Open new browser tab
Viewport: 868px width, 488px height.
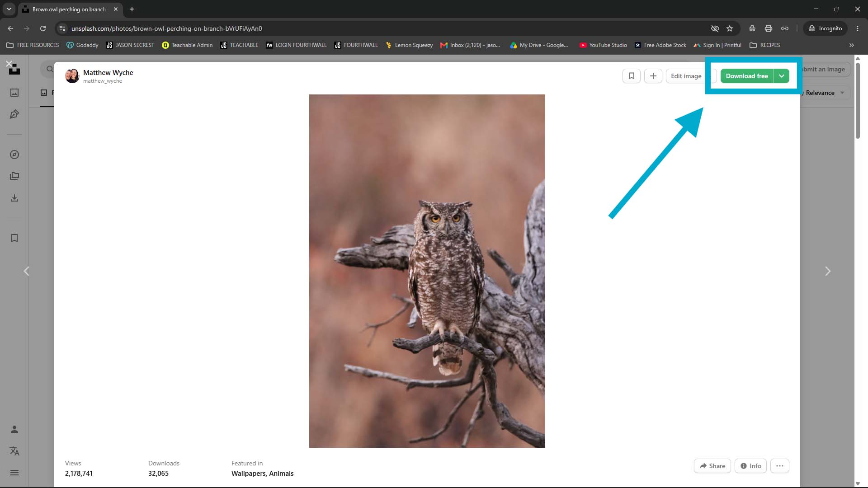point(132,9)
